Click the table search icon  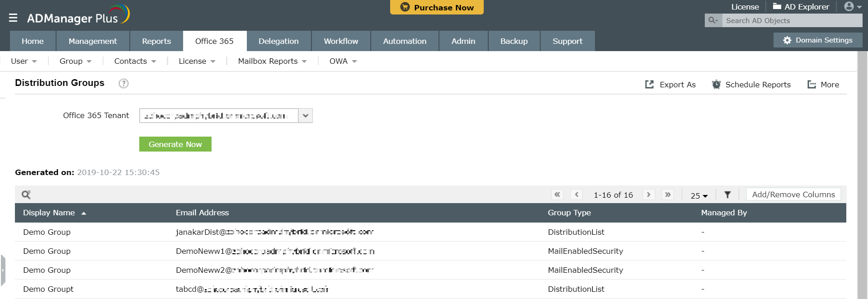26,195
